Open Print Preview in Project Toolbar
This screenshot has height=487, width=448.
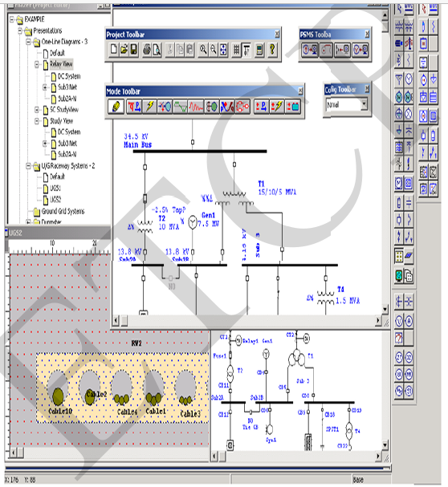[x=157, y=50]
